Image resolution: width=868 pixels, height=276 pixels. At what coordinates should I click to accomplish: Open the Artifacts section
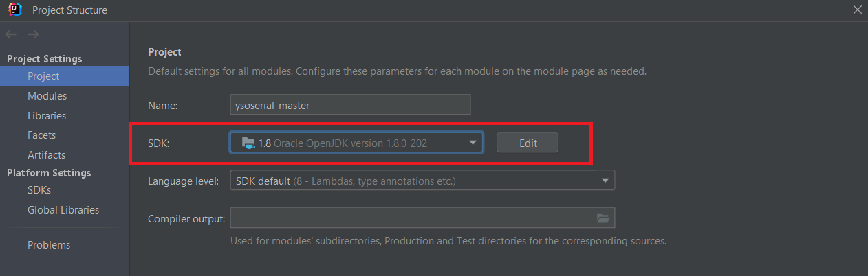46,155
